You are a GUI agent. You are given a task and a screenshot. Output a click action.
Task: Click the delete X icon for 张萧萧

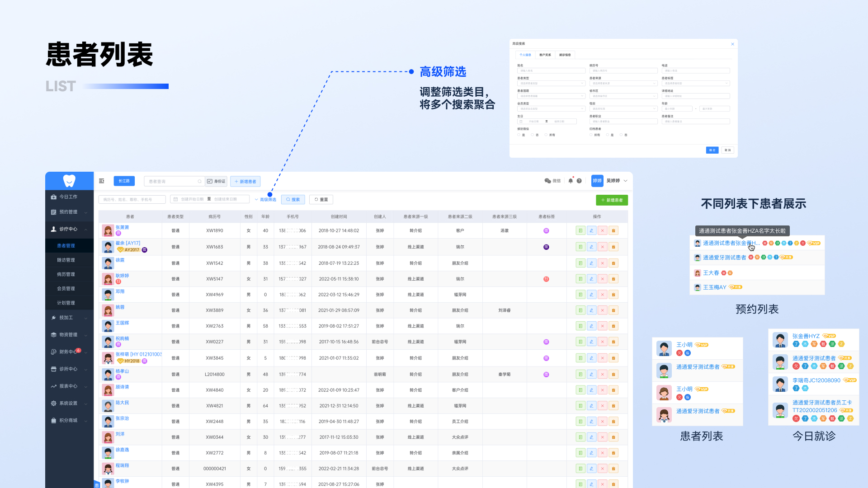(x=602, y=230)
